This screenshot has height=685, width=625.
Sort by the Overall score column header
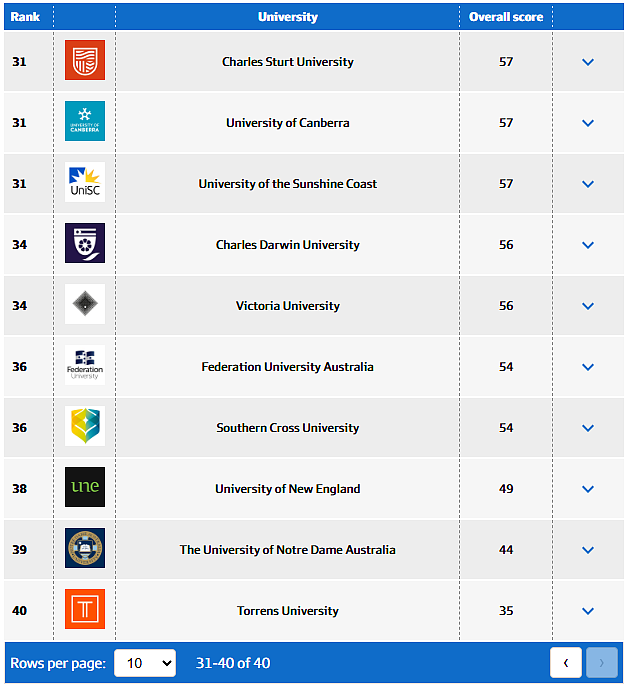click(506, 17)
